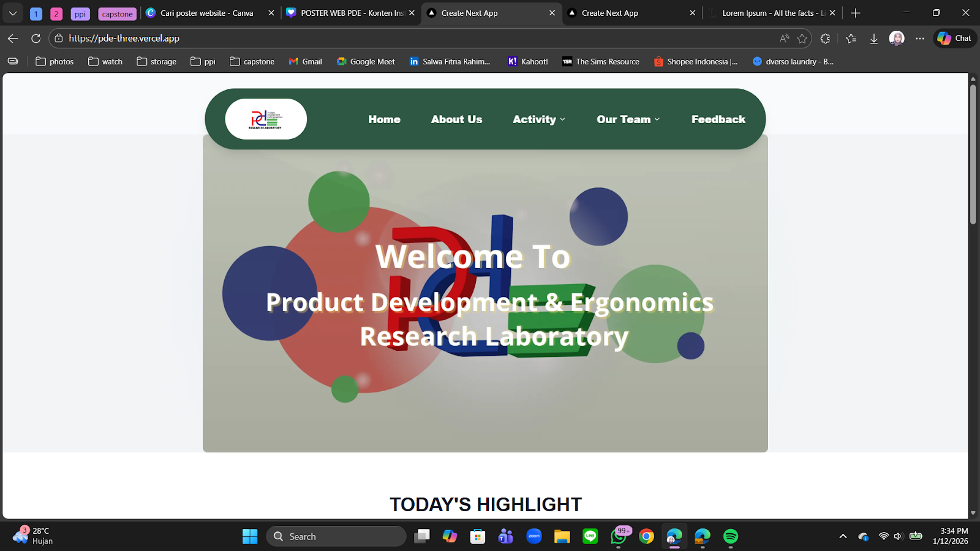980x551 pixels.
Task: Open the Favorites list
Action: [x=851, y=39]
